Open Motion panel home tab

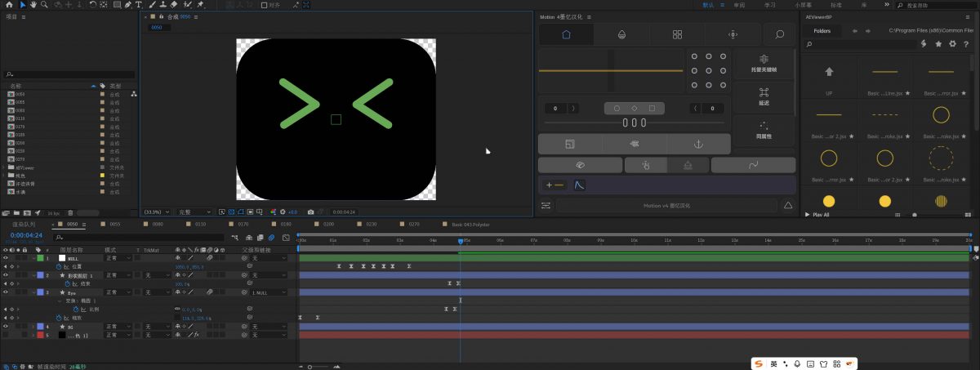click(x=566, y=34)
